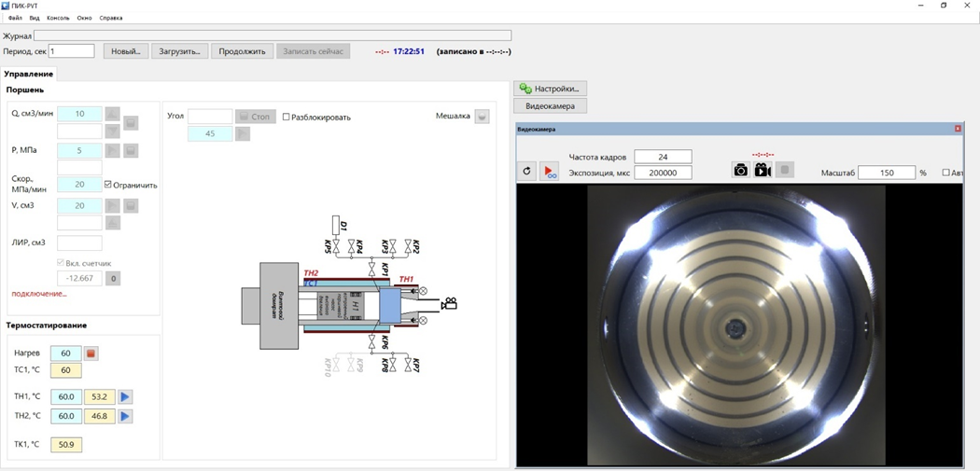Click the Настройки... button
Screen dimensions: 980x471
[551, 89]
